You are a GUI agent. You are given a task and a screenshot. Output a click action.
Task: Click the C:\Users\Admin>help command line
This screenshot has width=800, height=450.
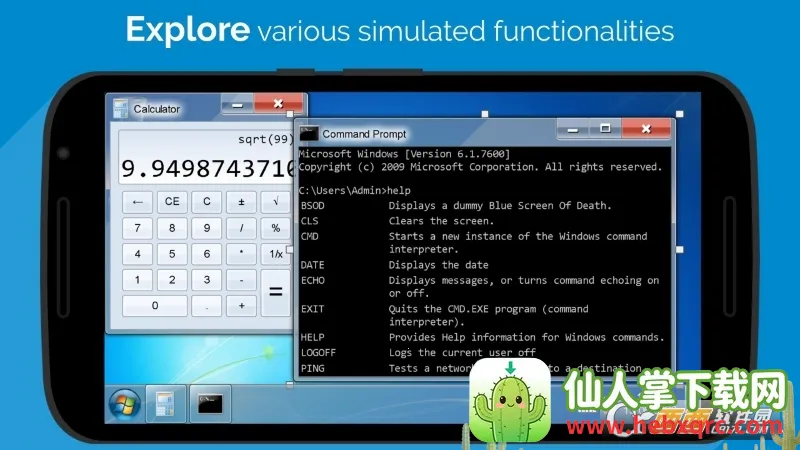pyautogui.click(x=355, y=190)
